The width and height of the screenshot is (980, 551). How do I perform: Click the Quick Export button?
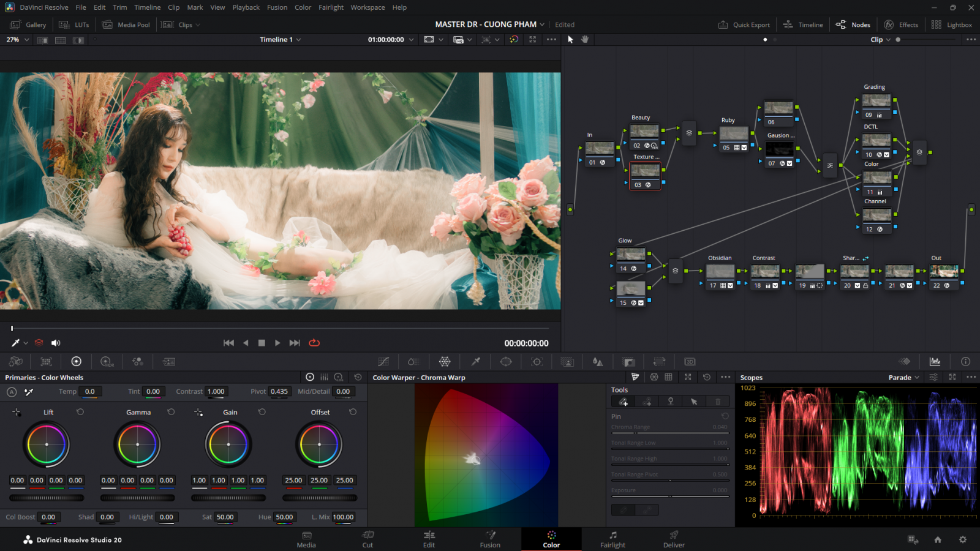744,24
